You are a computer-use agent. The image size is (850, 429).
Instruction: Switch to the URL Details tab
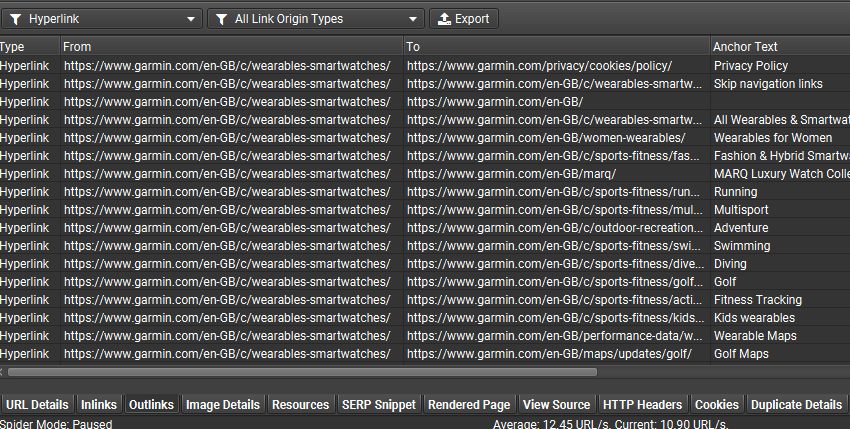(37, 405)
